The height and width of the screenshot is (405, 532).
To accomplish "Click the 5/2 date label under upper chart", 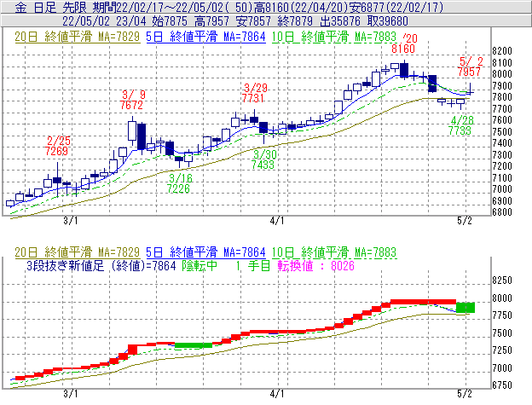I will point(465,221).
